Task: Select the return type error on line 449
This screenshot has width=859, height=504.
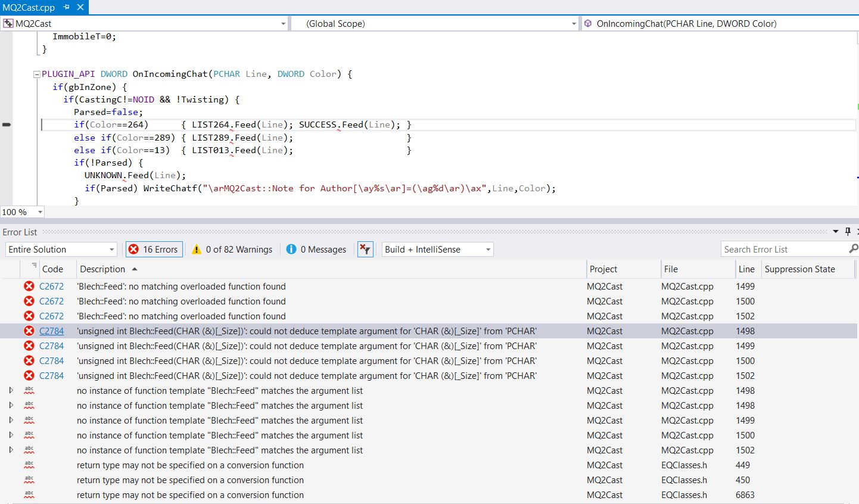Action: coord(429,465)
